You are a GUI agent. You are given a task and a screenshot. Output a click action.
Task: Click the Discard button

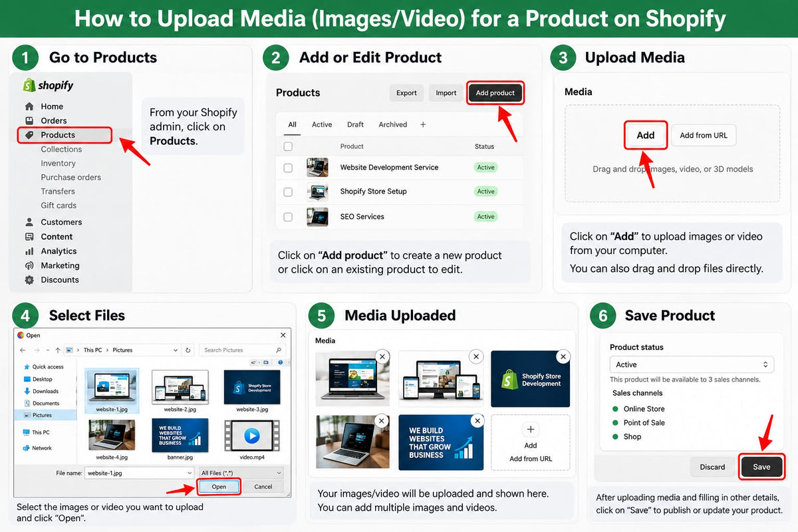click(x=712, y=467)
